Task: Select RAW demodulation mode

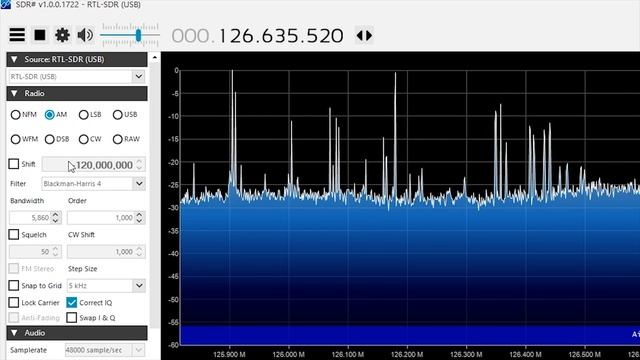Action: pyautogui.click(x=118, y=139)
